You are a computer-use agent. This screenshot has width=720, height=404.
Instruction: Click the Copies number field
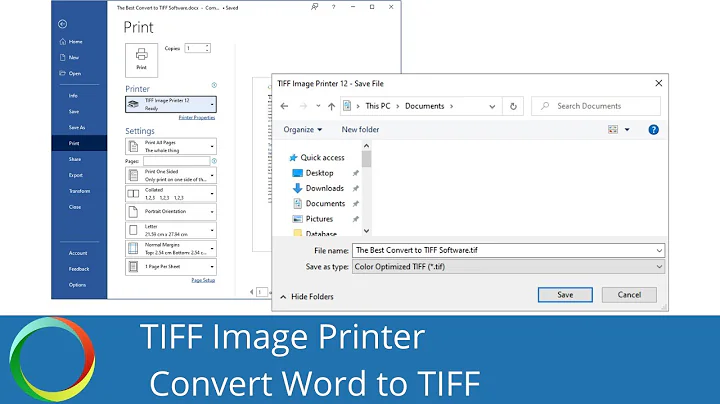(x=195, y=48)
